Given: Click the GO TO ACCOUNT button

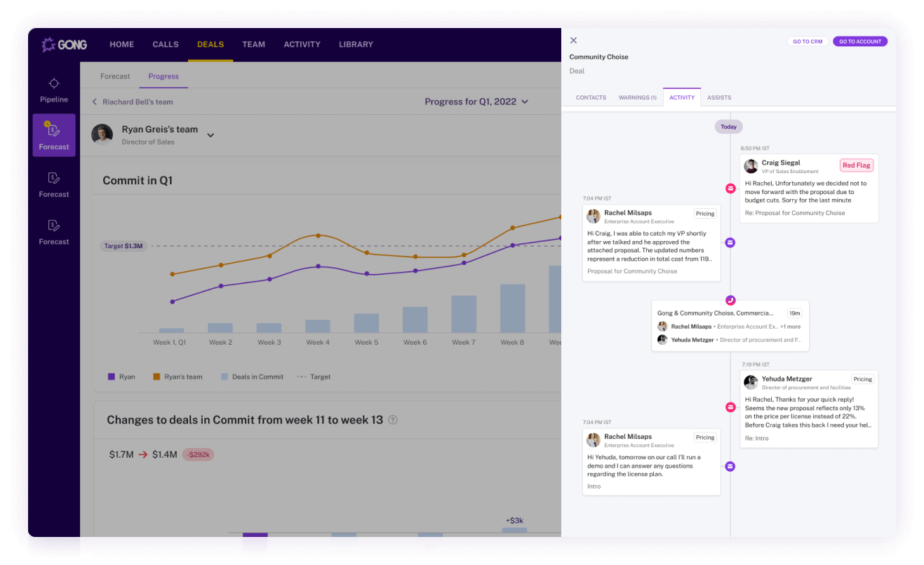Looking at the screenshot, I should 860,41.
